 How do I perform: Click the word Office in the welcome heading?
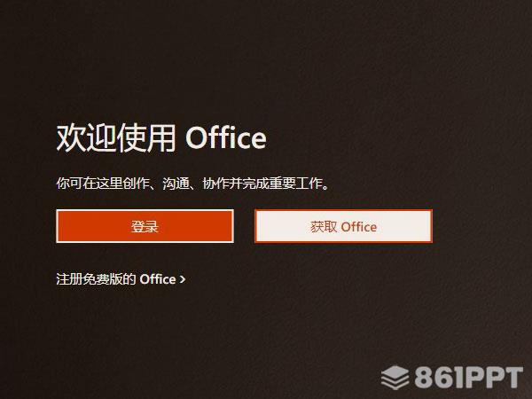click(225, 137)
